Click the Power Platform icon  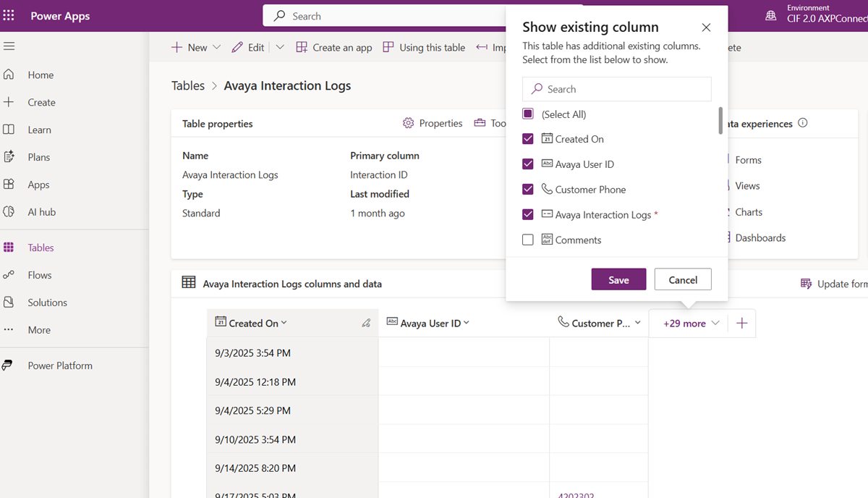tap(7, 366)
